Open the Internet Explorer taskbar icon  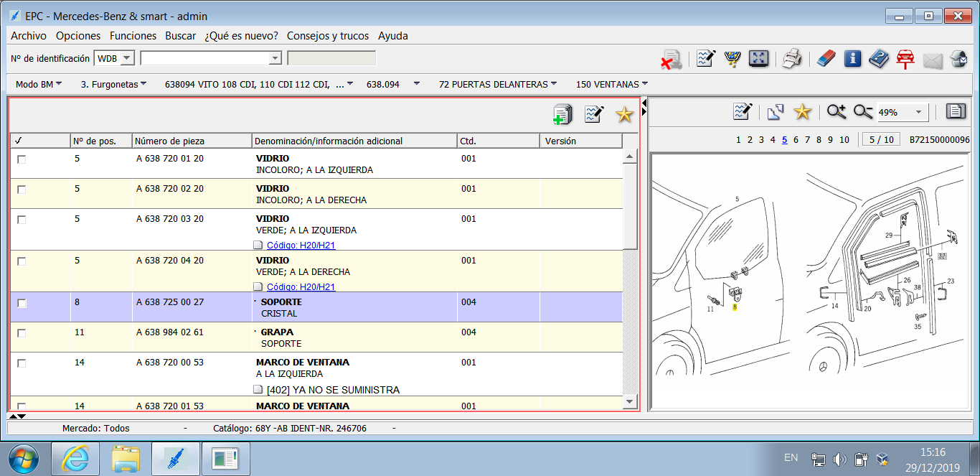(x=75, y=459)
